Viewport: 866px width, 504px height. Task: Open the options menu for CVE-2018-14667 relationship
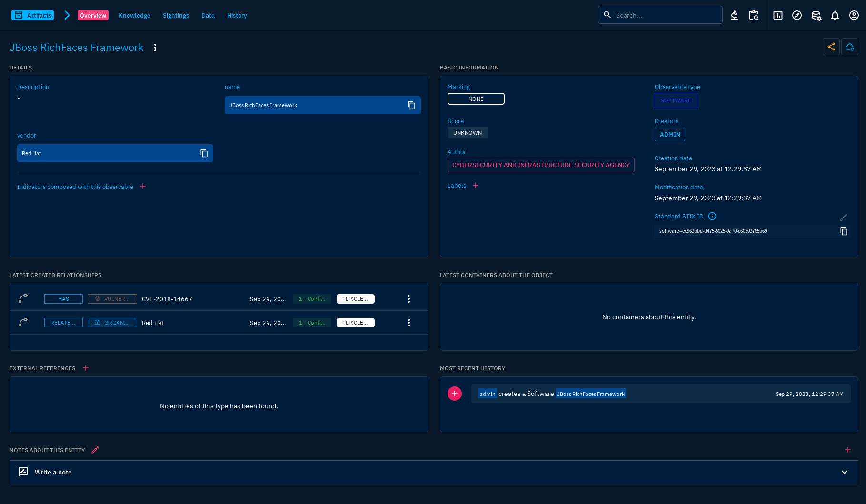[408, 298]
